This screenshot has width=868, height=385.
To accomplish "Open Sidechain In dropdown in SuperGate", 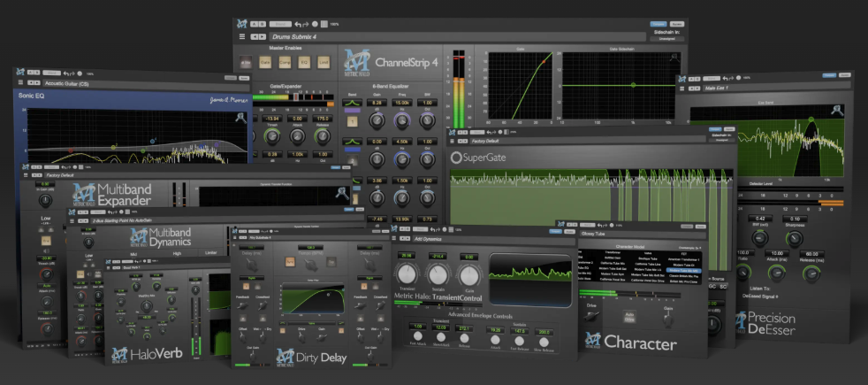I will pyautogui.click(x=720, y=140).
